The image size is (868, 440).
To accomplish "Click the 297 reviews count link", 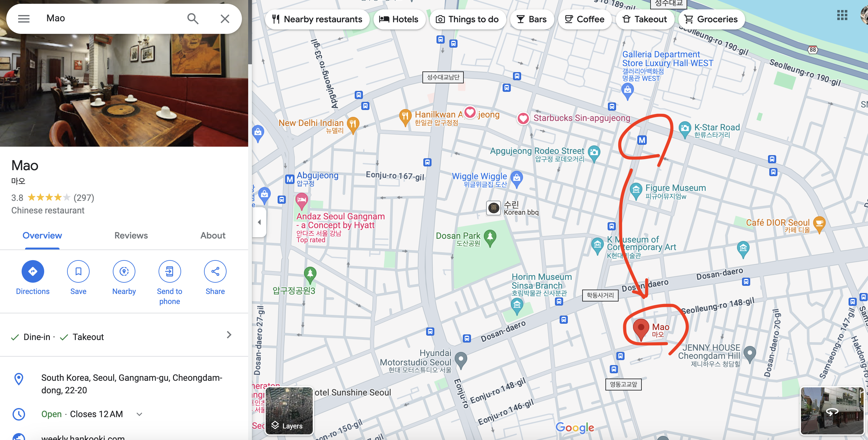I will coord(84,198).
